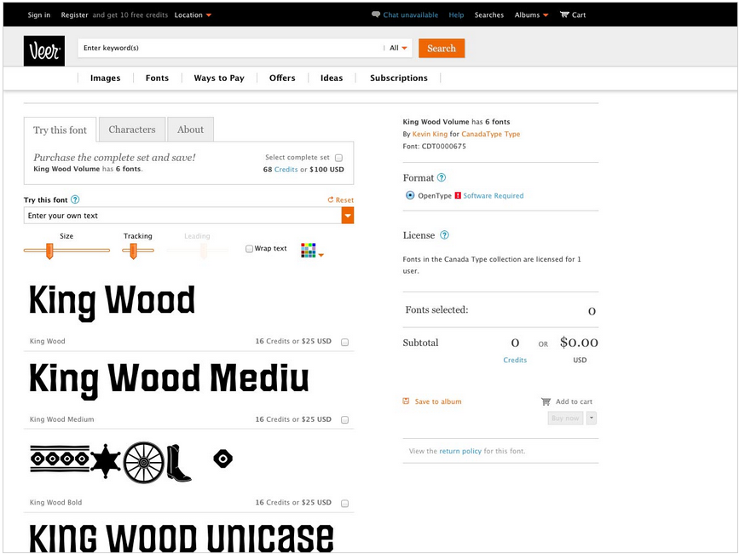This screenshot has width=745, height=560.
Task: Click the Credits link in complete set box
Action: coord(286,169)
